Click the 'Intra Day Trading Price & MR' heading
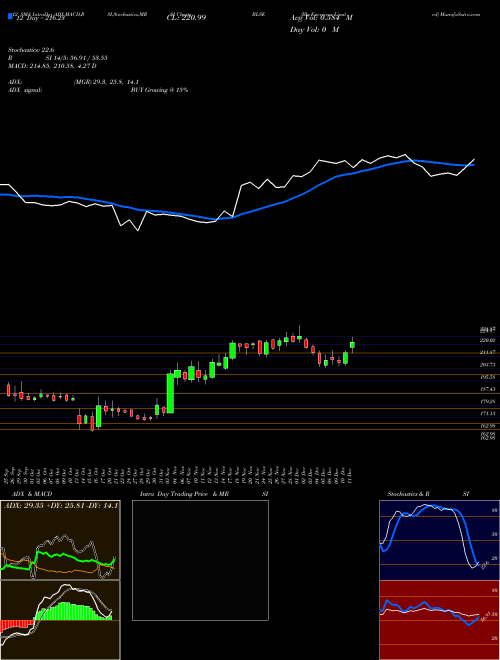 (184, 494)
